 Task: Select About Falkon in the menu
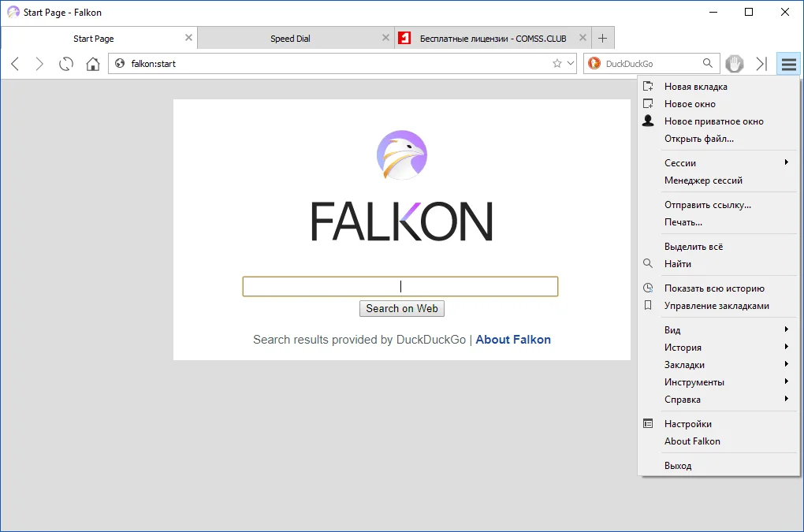719,441
